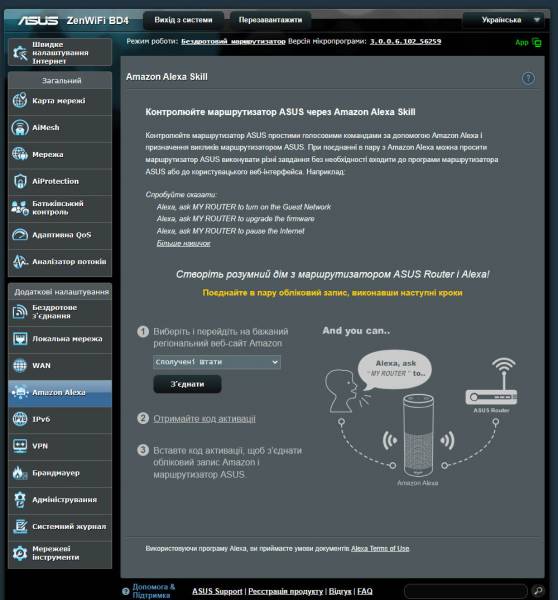Click the search magnifier icon at bottom
This screenshot has width=558, height=600.
point(538,591)
